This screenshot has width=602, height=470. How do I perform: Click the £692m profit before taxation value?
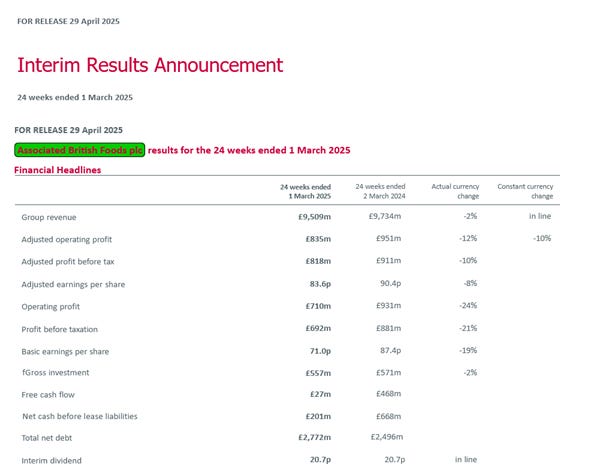[x=318, y=328]
